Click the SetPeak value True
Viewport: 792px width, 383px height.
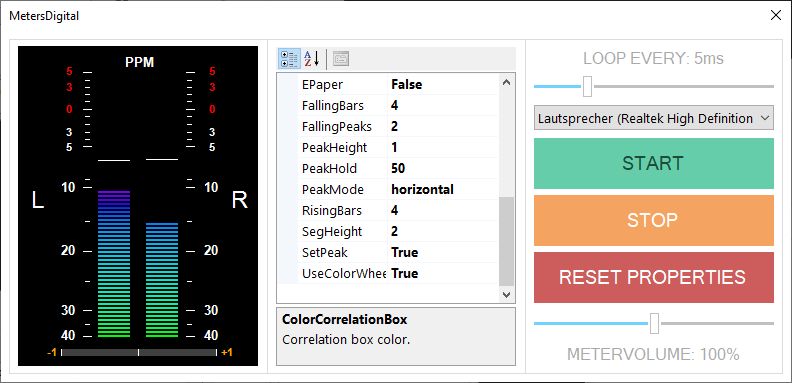(405, 253)
